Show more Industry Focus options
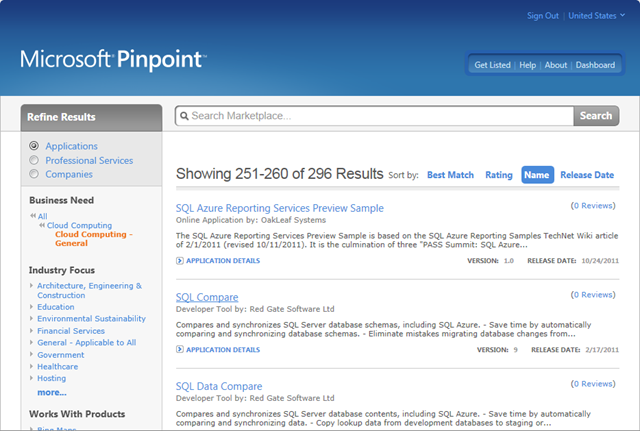The width and height of the screenshot is (640, 431). (x=52, y=393)
